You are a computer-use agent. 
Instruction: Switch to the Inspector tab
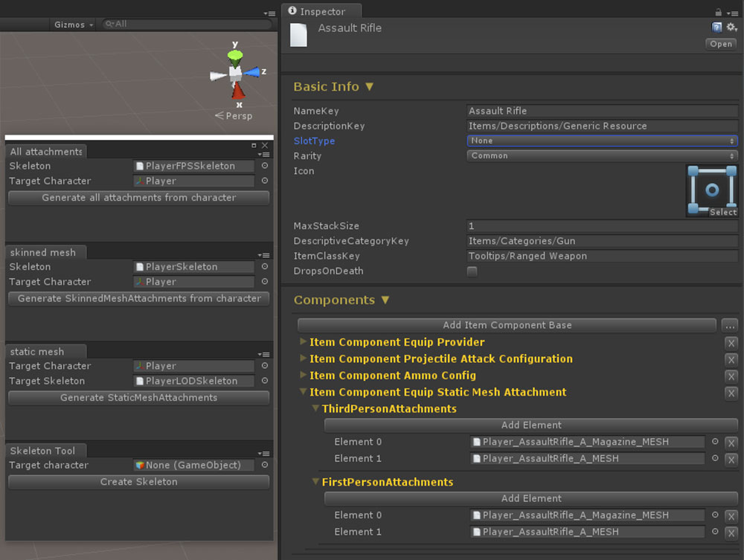(322, 11)
